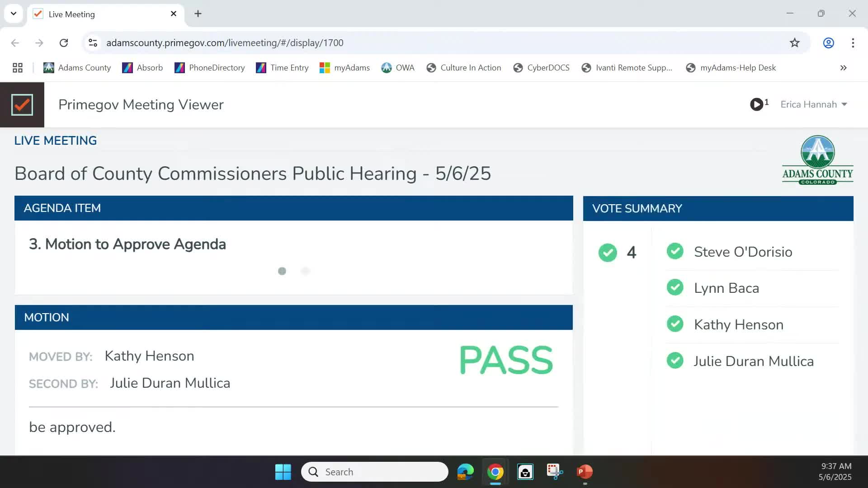Screen dimensions: 868x488
Task: Click the live stream play icon
Action: tap(756, 104)
